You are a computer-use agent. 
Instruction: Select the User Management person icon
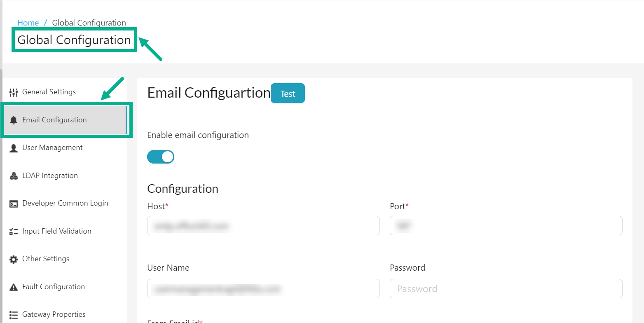(14, 147)
